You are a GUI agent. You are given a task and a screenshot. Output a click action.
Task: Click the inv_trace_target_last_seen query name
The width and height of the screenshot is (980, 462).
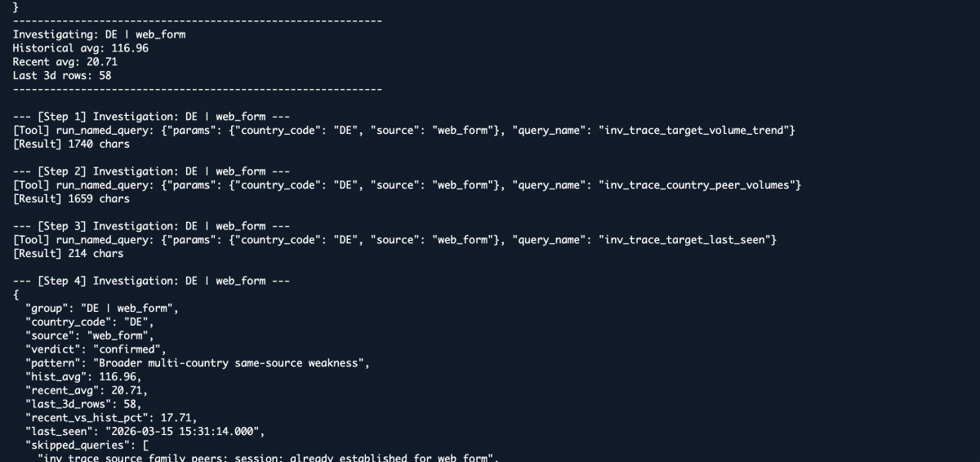[688, 240]
